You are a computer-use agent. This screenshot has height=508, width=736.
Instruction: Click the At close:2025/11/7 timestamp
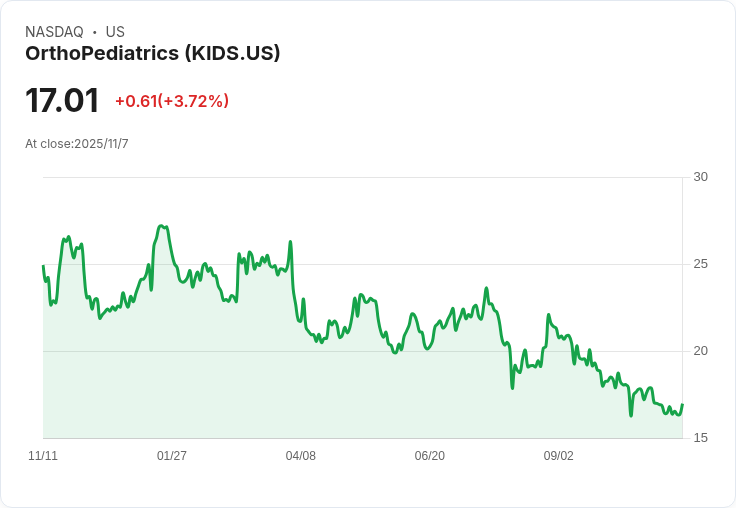77,144
